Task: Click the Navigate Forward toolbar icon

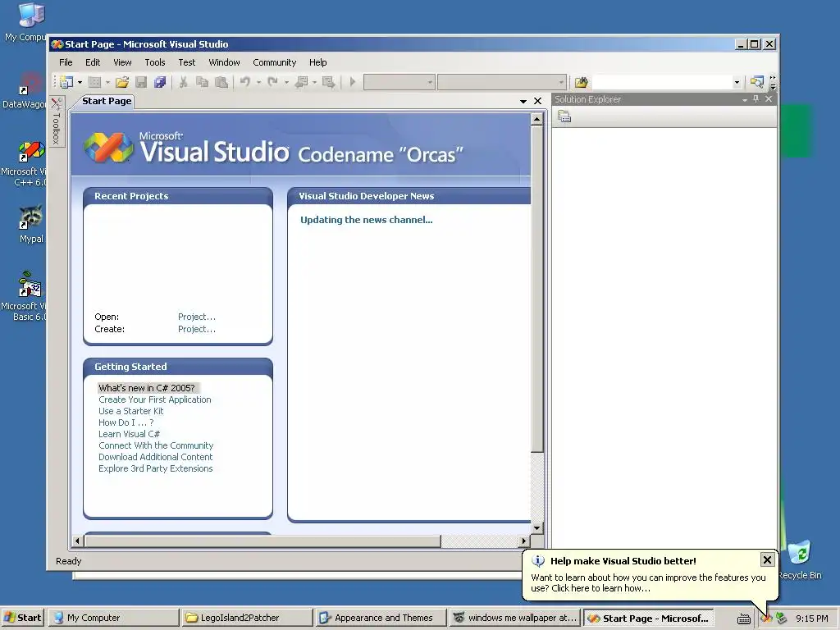Action: pos(328,82)
